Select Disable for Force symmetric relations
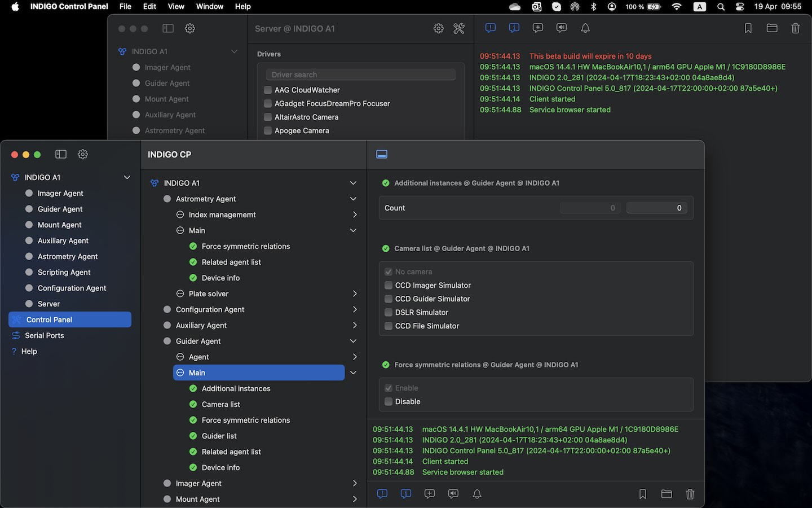 coord(389,402)
